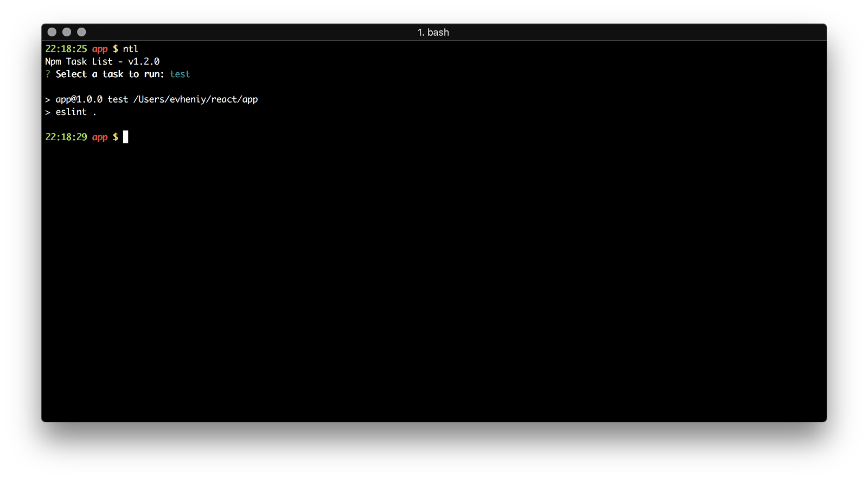Click the "Select a task to run:" text
Image resolution: width=868 pixels, height=481 pixels.
pyautogui.click(x=110, y=74)
